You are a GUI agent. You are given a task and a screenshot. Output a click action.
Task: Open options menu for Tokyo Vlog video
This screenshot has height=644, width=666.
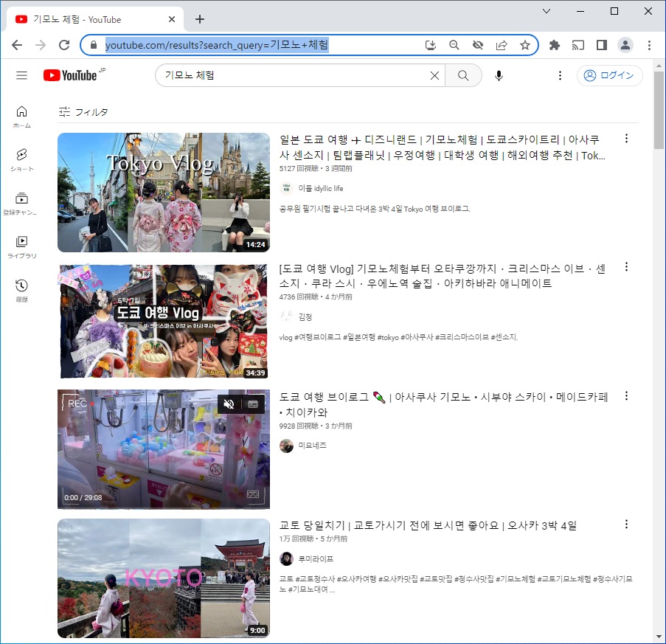tap(626, 139)
